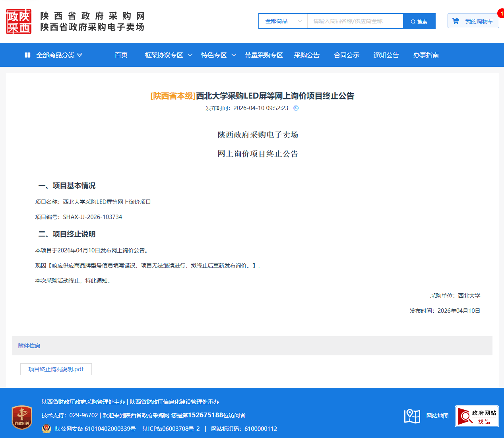
Task: Open the 项目终止情况说明.pdf attachment
Action: tap(56, 369)
